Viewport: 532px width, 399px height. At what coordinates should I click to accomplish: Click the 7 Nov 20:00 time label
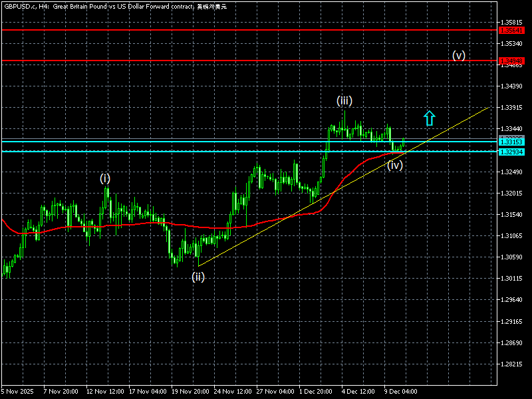(61, 392)
